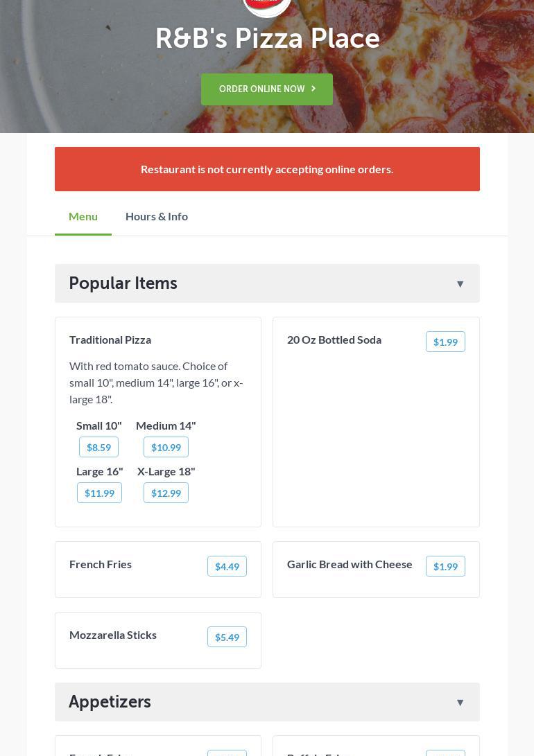Open the Traditional Pizza item title

point(110,340)
